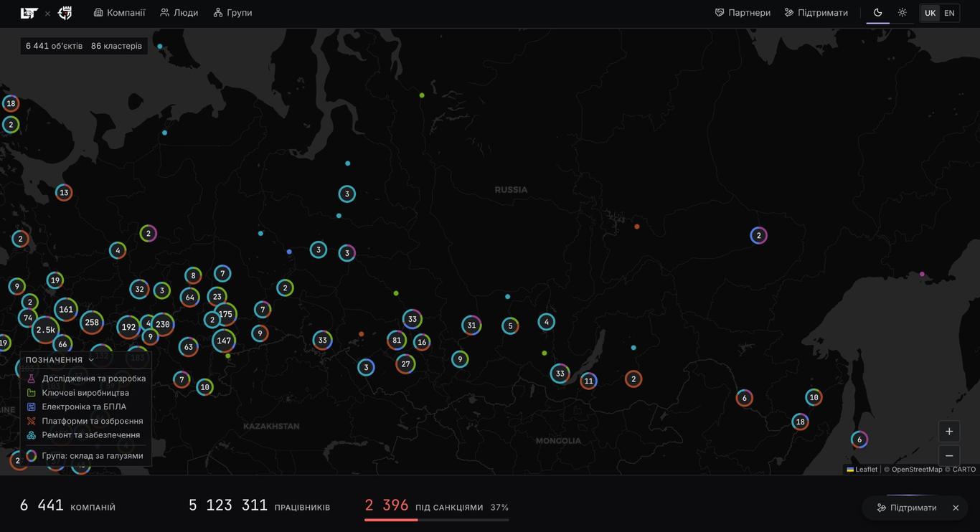This screenshot has width=980, height=532.
Task: Click the first logo in the header
Action: click(29, 13)
